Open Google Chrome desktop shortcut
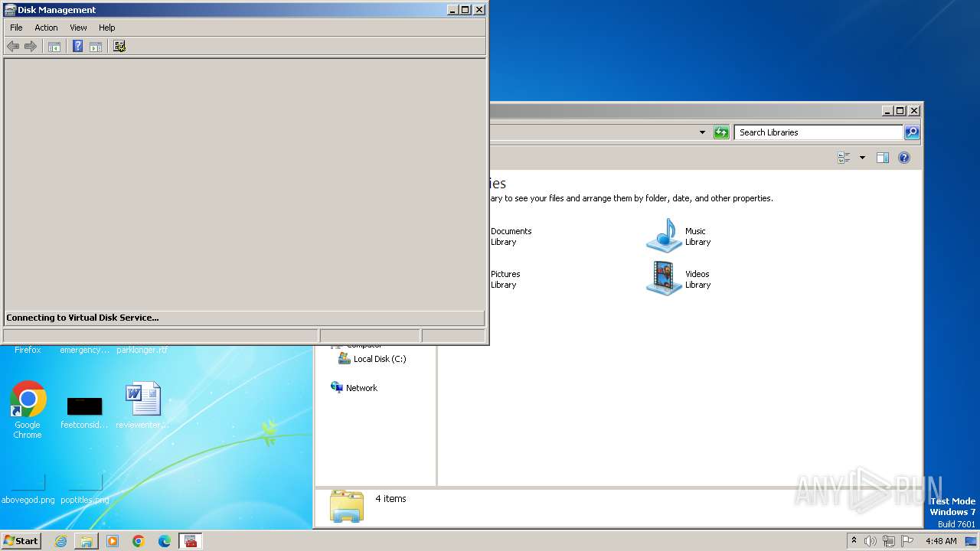 point(28,409)
